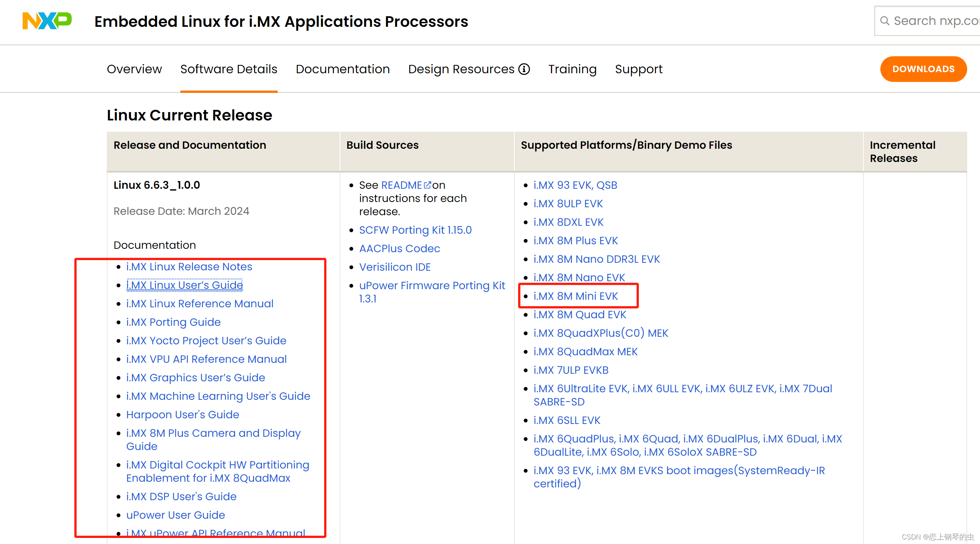This screenshot has height=544, width=980.
Task: Open the i.MX Linux User's Guide
Action: (185, 285)
